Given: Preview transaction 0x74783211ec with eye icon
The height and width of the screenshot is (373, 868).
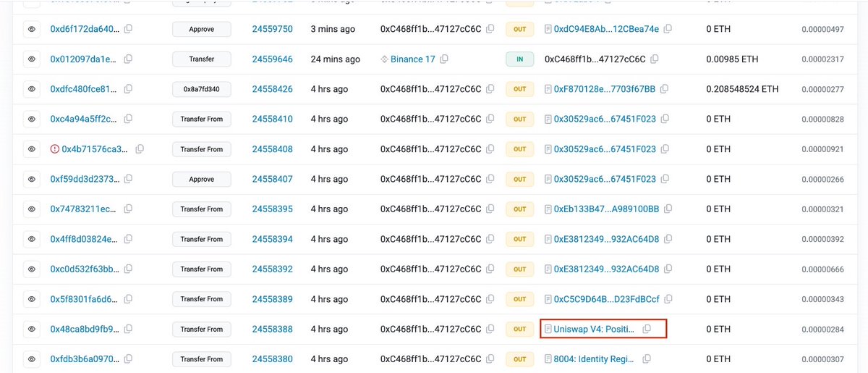Looking at the screenshot, I should pos(32,209).
